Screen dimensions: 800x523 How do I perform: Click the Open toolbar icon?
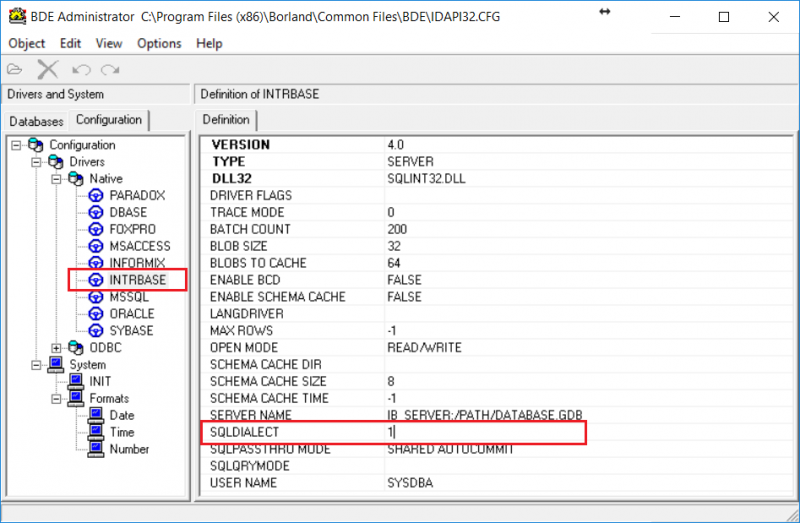(x=15, y=69)
